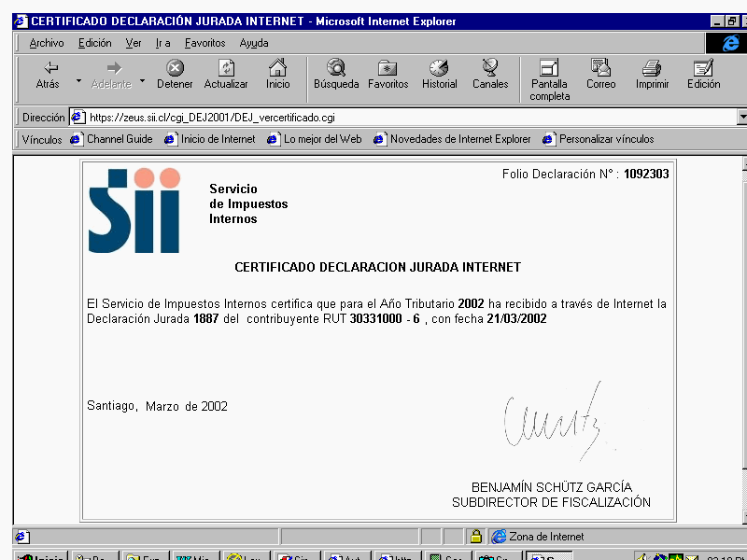Go back with the Atrás button

coord(49,75)
